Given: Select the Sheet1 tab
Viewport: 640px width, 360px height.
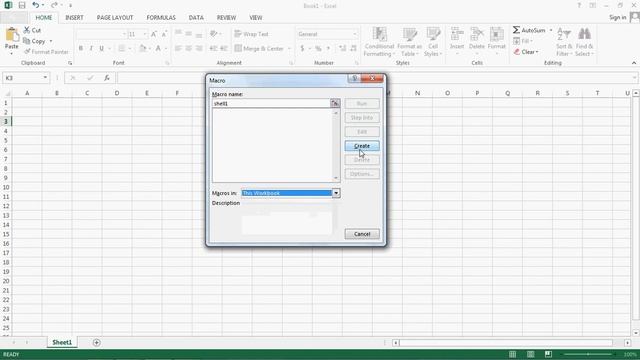Looking at the screenshot, I should click(x=62, y=342).
